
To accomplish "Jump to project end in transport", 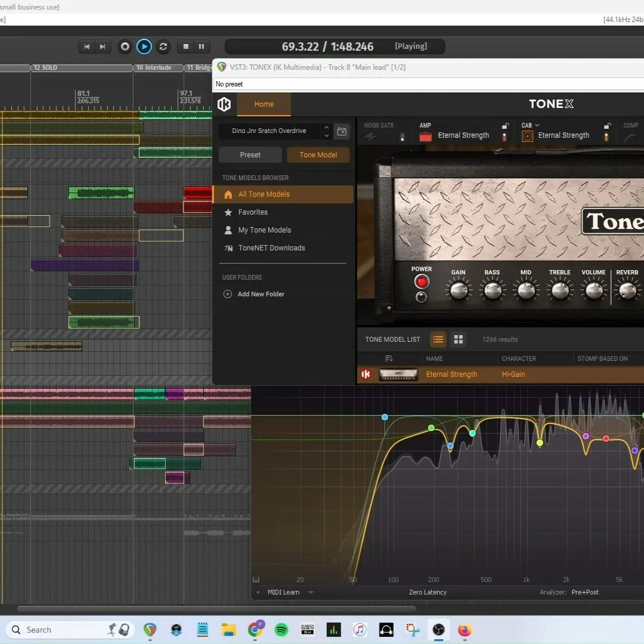I will pos(103,47).
